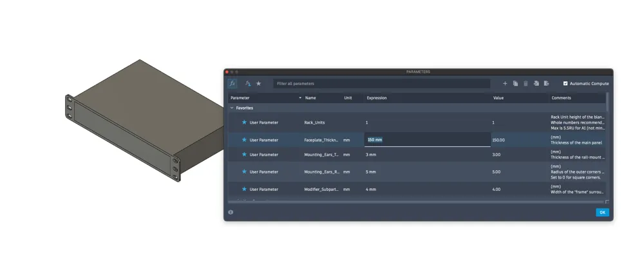
Task: Open the Parameter column dropdown arrow
Action: click(x=300, y=98)
